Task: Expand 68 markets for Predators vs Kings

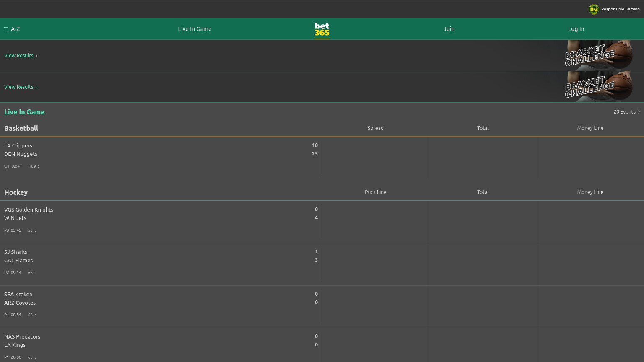Action: (32, 357)
